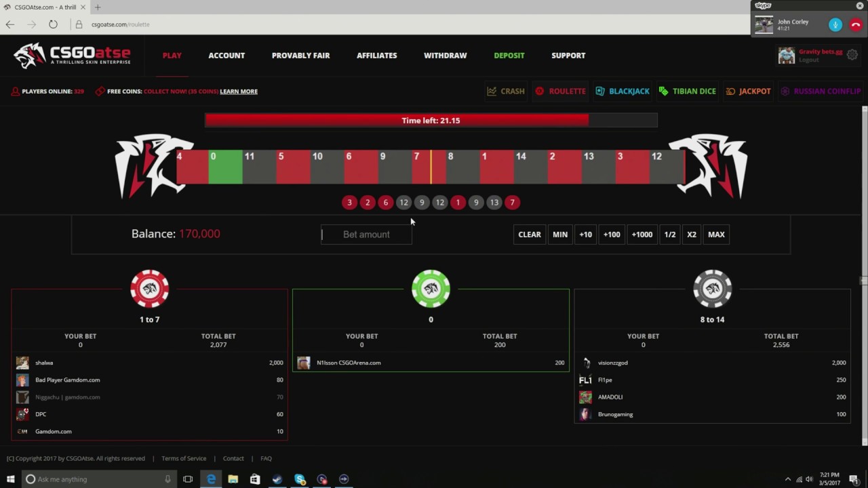Open the Support page
868x488 pixels.
click(568, 56)
